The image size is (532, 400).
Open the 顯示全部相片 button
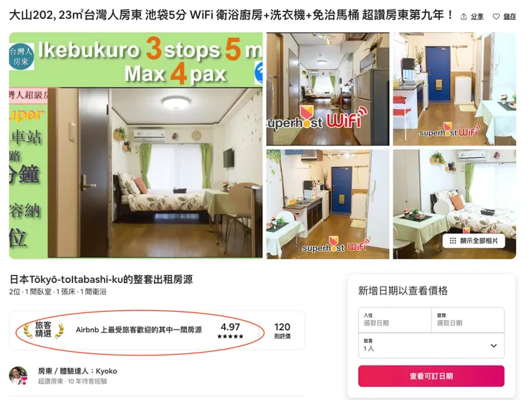point(474,241)
